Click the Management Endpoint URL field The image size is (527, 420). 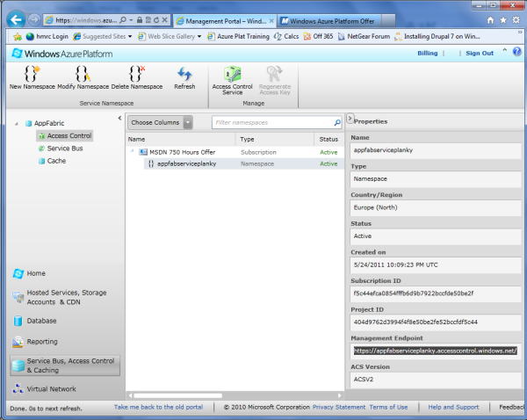436,351
